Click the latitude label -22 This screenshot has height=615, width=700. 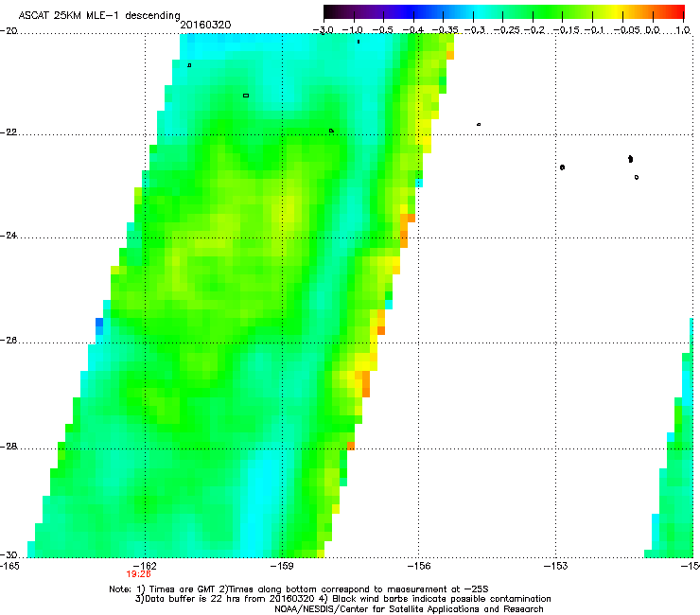pos(9,132)
